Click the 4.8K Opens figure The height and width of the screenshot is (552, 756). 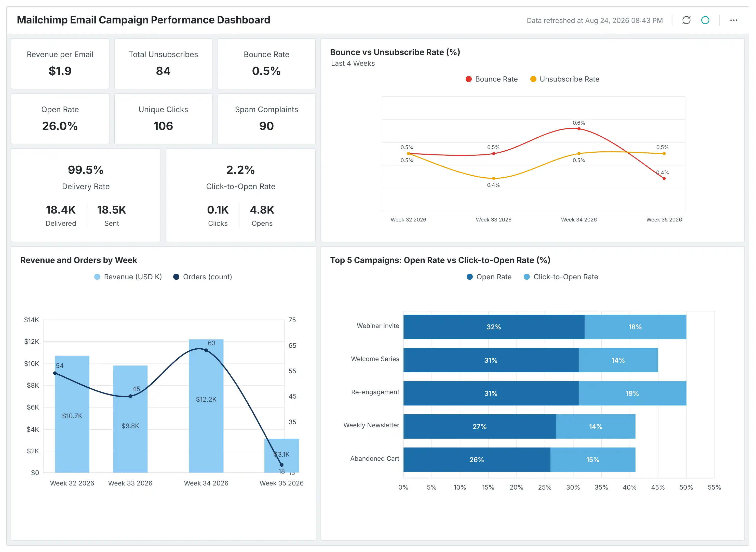tap(262, 210)
